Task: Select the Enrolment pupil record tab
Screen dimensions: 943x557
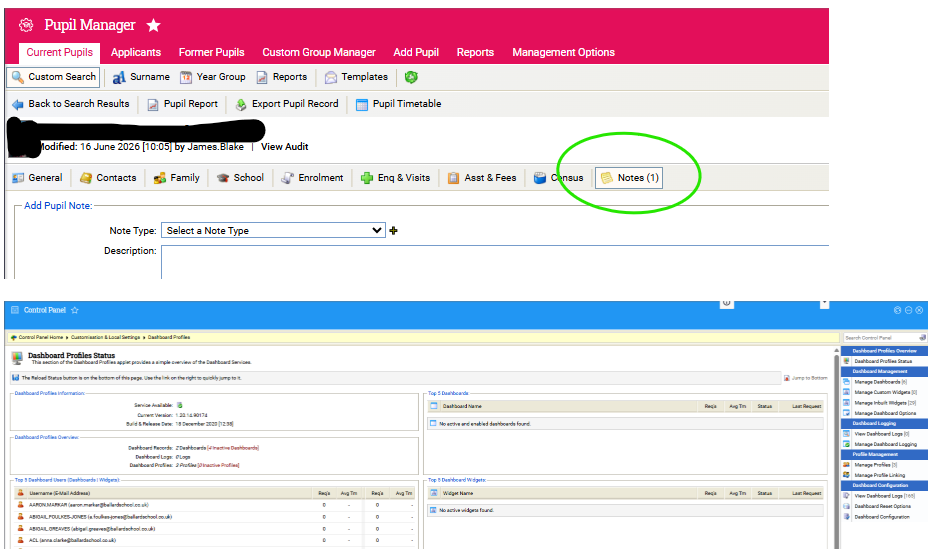Action: 313,178
